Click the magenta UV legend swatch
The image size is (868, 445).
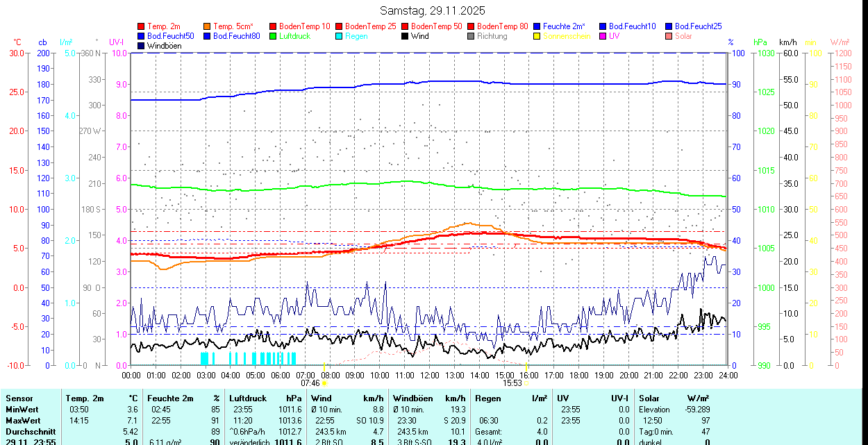[603, 36]
